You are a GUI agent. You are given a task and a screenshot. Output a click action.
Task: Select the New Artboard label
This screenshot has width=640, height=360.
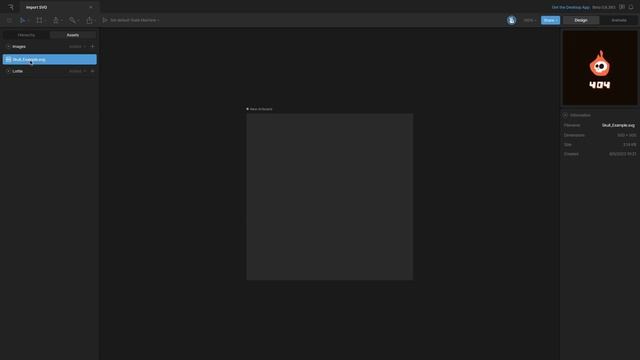261,109
